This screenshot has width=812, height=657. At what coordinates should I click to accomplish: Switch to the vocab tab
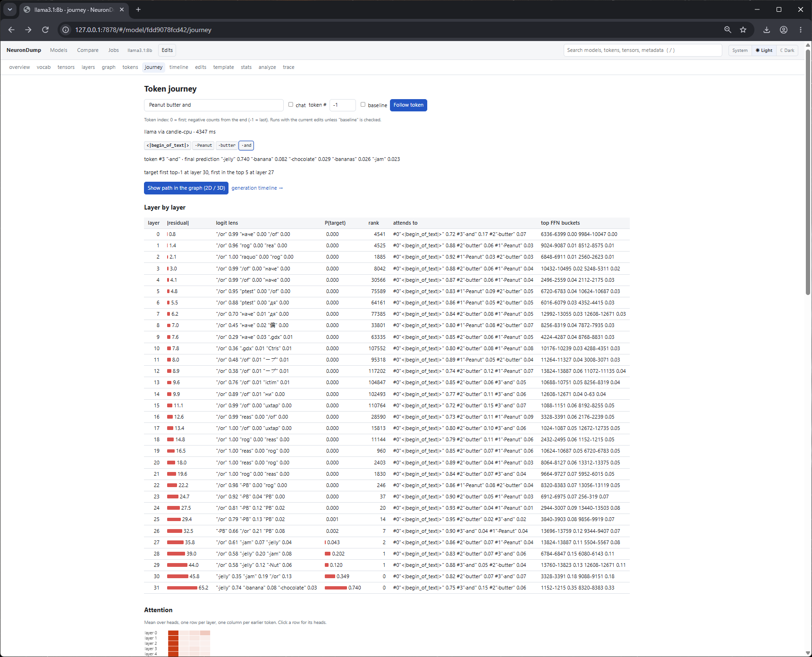point(43,67)
